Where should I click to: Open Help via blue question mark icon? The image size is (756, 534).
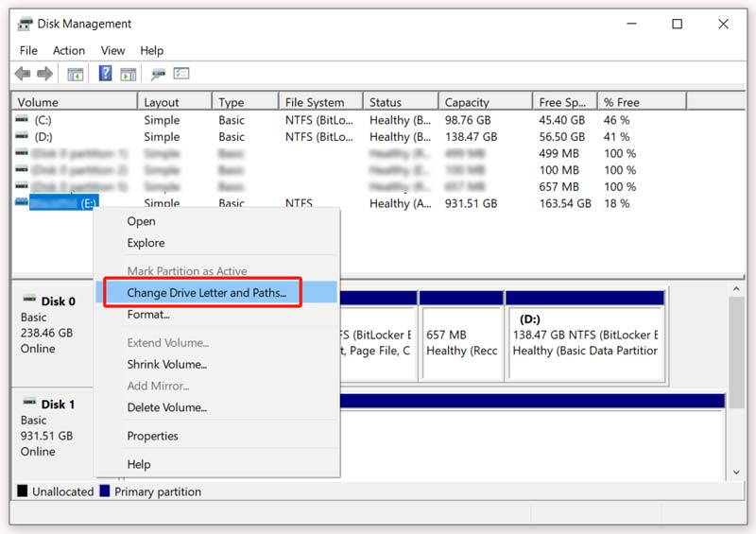click(105, 74)
